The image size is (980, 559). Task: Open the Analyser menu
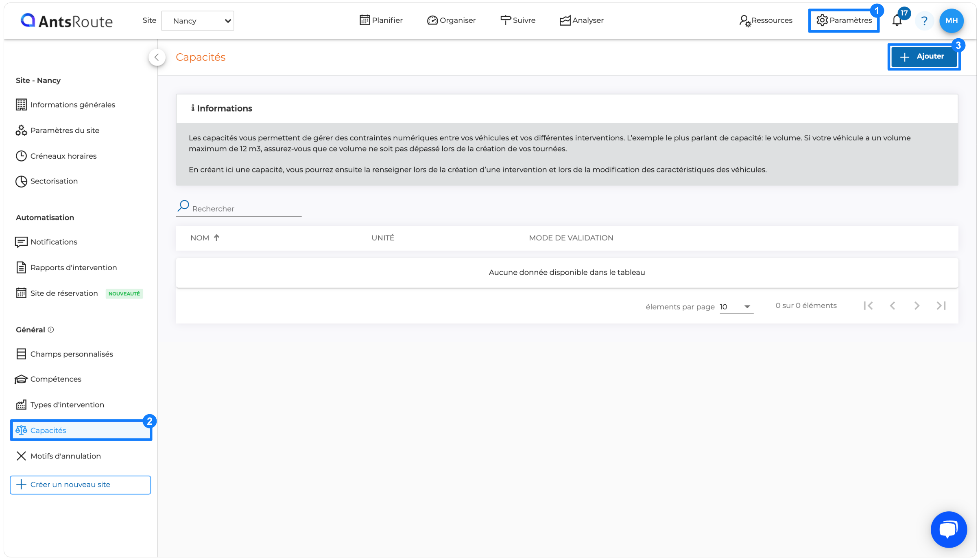[582, 20]
